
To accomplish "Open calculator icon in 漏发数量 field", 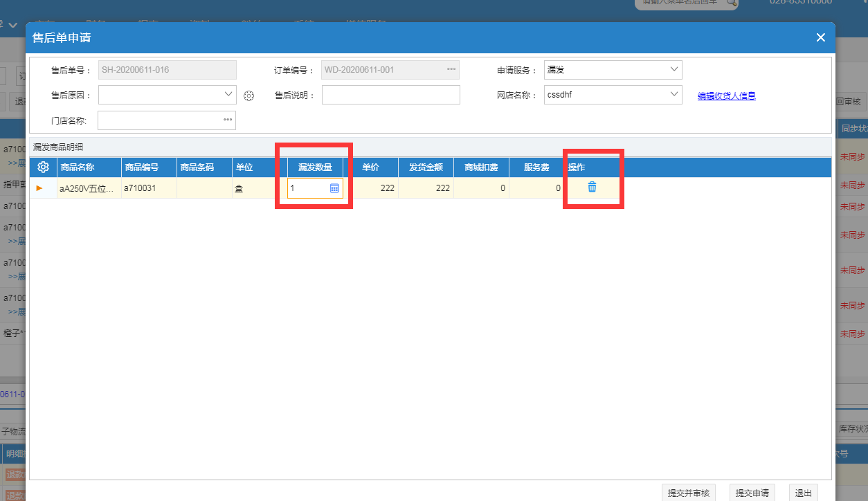I will click(334, 188).
